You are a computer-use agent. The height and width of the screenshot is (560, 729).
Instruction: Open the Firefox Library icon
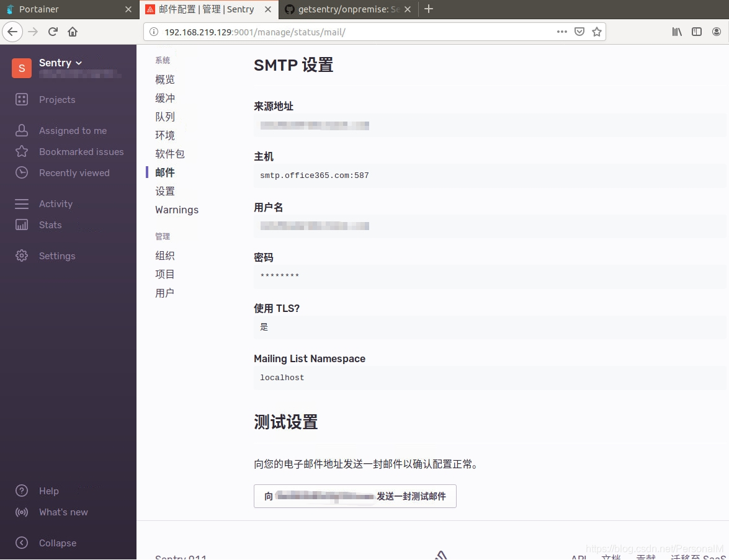(x=677, y=32)
